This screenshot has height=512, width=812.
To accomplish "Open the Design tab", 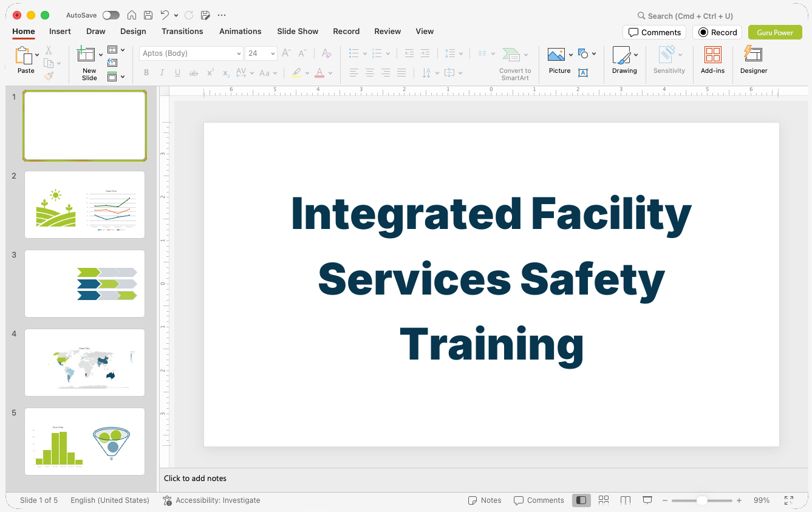I will pos(133,32).
